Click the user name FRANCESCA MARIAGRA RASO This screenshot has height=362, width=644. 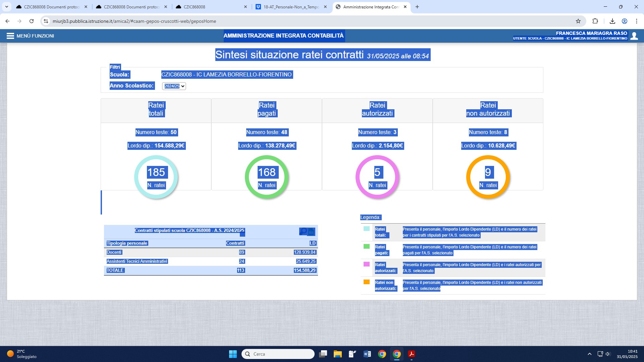tap(591, 33)
